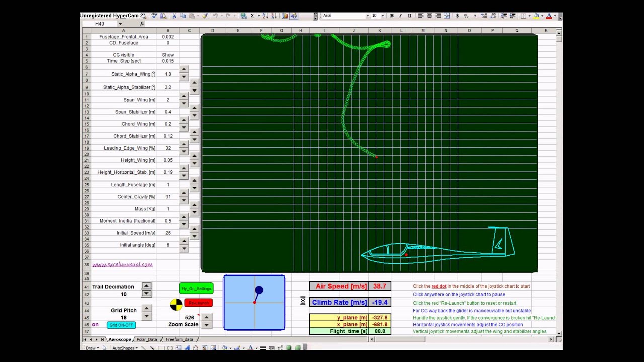Decrease Zoom Scale value

(x=206, y=325)
